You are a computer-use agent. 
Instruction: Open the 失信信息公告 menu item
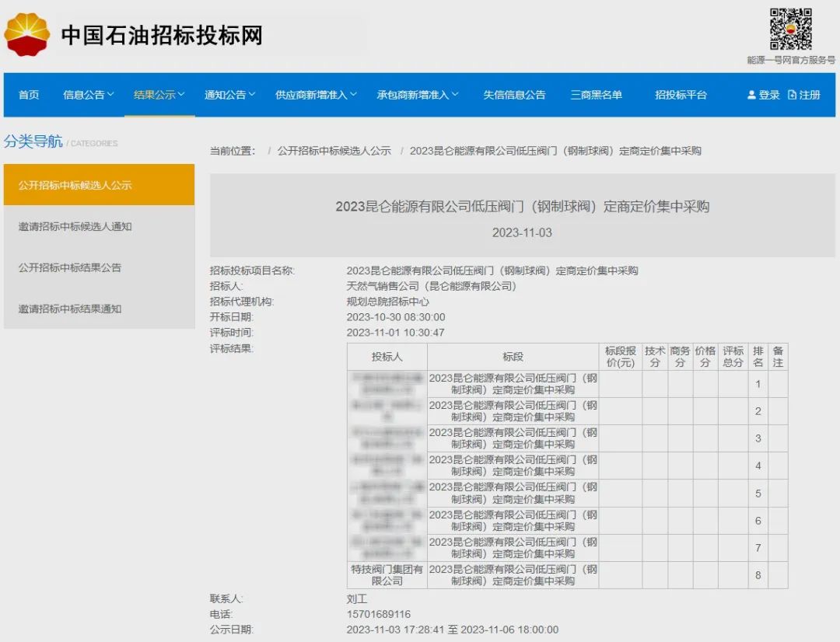(513, 95)
